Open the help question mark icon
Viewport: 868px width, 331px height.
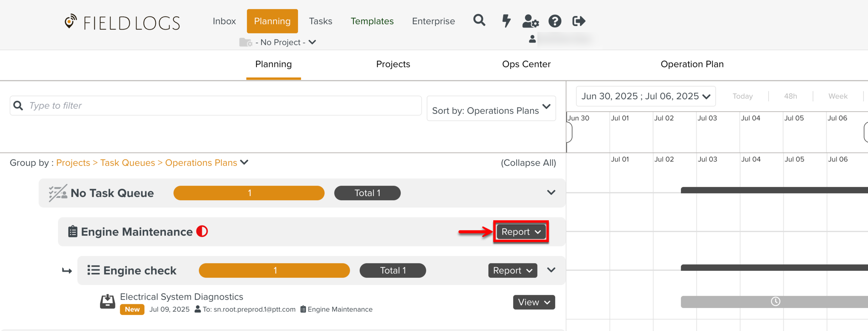coord(555,21)
